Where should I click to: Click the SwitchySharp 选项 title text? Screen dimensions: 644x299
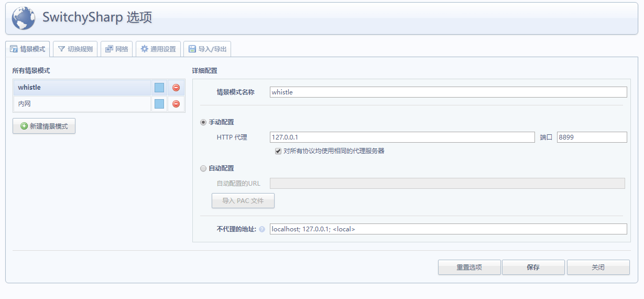[x=97, y=17]
